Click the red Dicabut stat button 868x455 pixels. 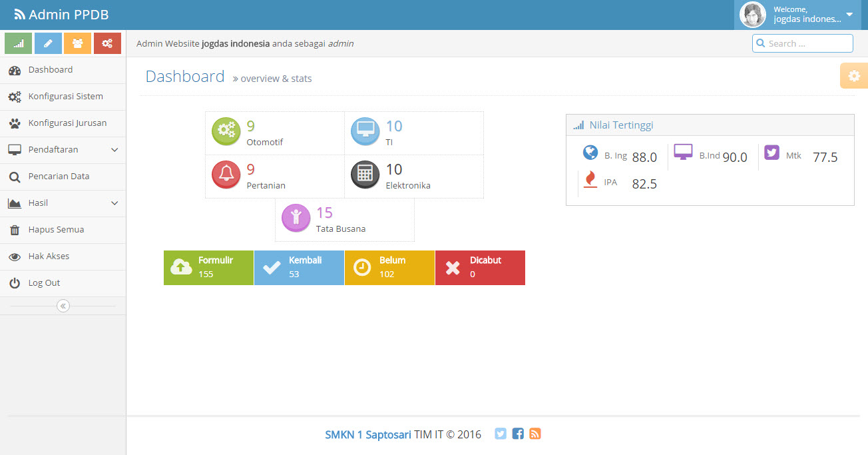click(480, 268)
